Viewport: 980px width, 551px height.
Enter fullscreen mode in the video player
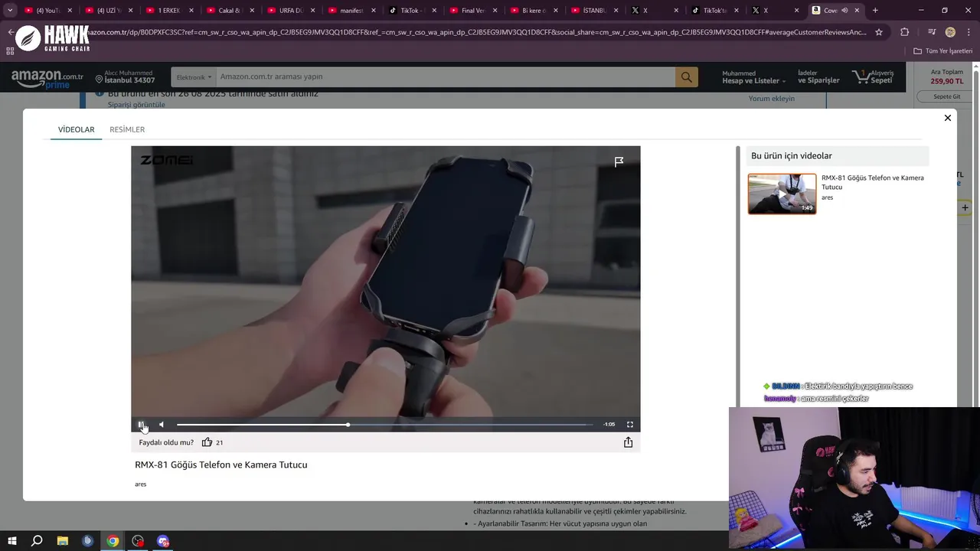(x=630, y=425)
